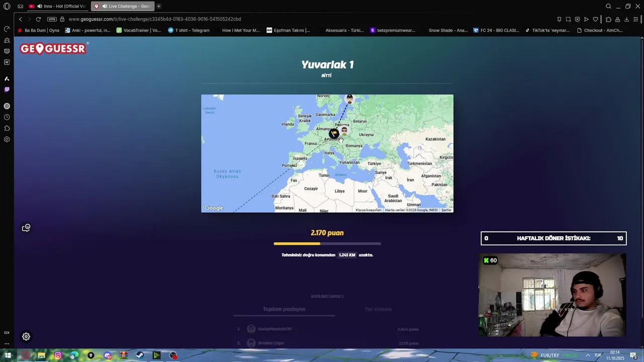644x362 pixels.
Task: Open betapremiumwear bookmark
Action: pyautogui.click(x=392, y=30)
